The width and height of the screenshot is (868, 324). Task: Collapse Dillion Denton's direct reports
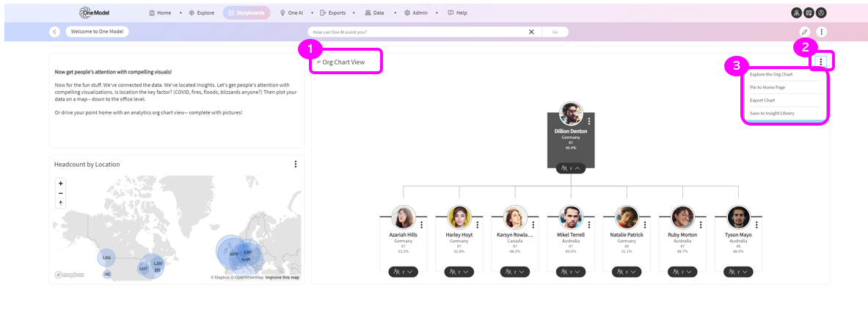coord(571,168)
